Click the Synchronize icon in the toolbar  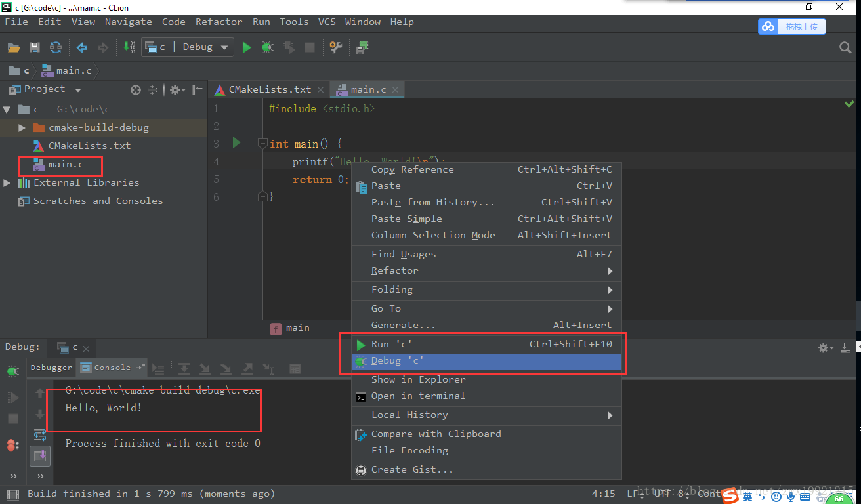coord(56,47)
